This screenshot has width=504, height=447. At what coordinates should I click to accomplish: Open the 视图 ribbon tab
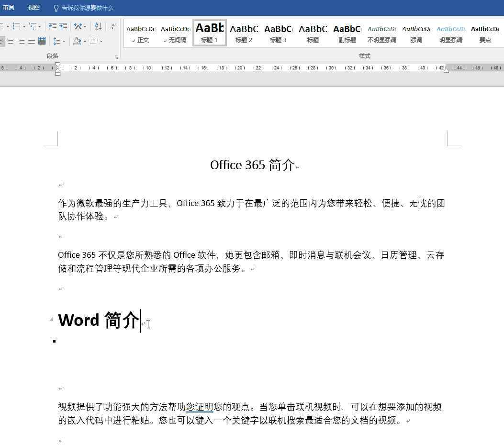point(34,8)
